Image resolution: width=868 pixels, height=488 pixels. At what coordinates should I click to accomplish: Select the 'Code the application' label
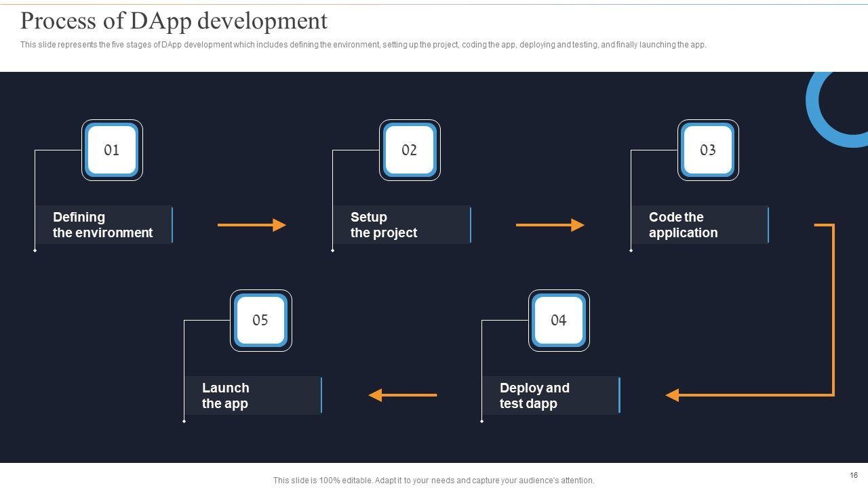coord(701,225)
